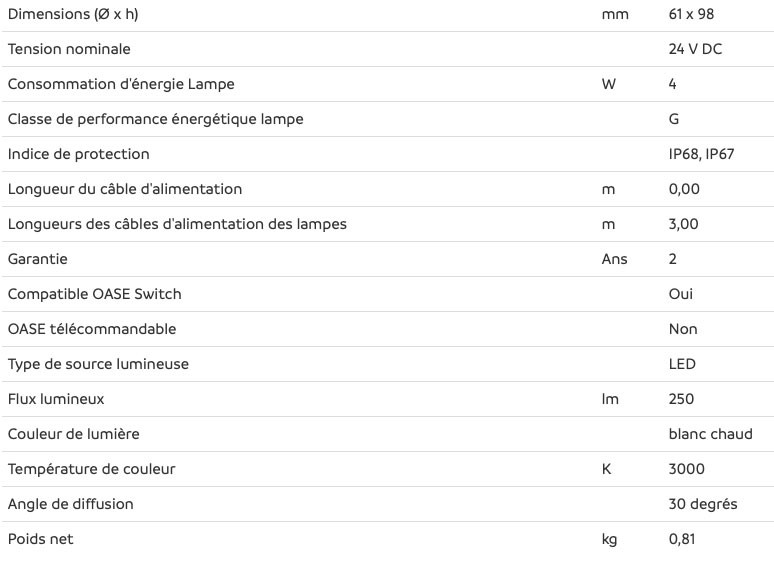Select the Tension nominale label
Screen dimensions: 774x569
pyautogui.click(x=69, y=49)
